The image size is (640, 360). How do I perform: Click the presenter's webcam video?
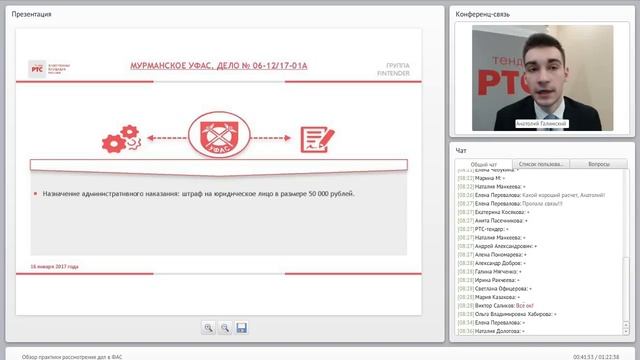coord(542,78)
